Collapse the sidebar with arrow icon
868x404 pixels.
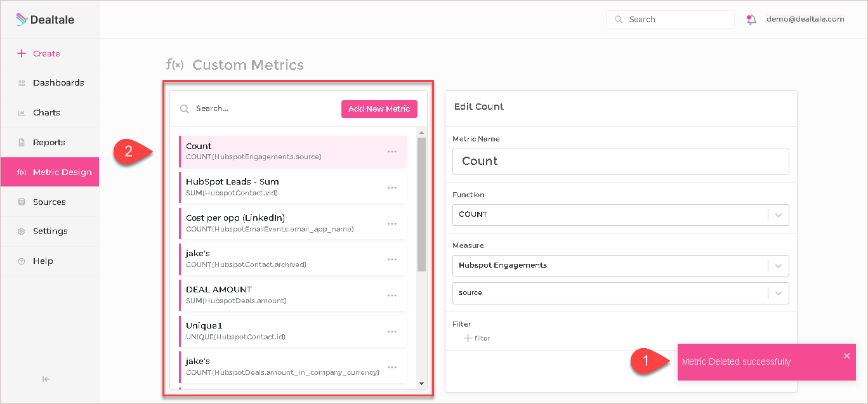click(46, 379)
